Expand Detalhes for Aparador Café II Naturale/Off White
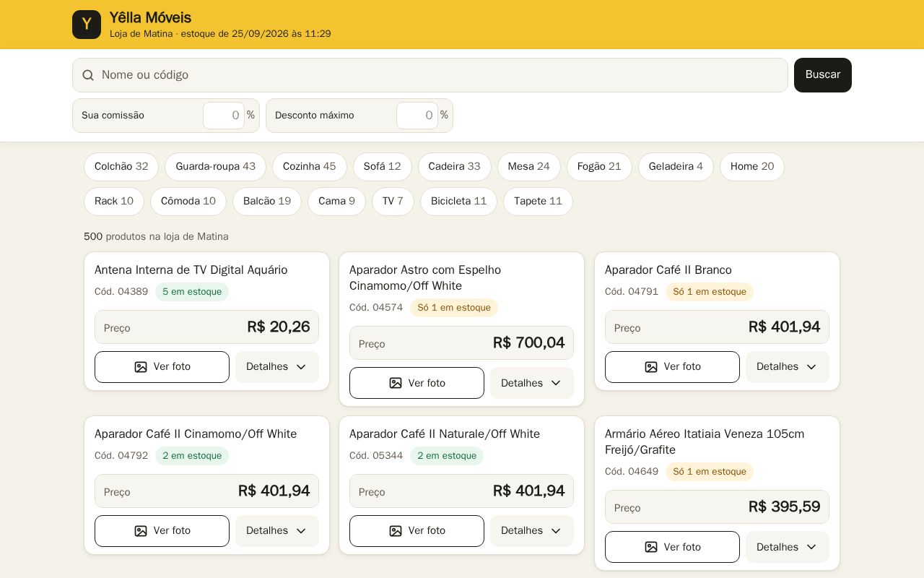Screen dimensions: 924x578 click(x=532, y=531)
